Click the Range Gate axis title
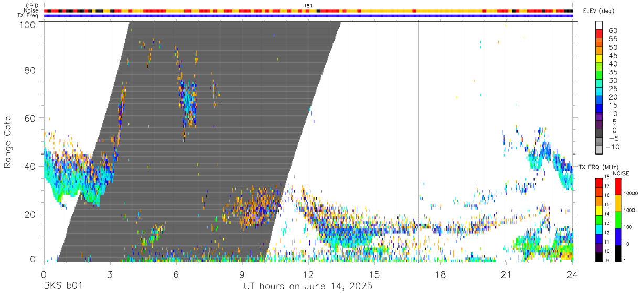 (x=8, y=142)
